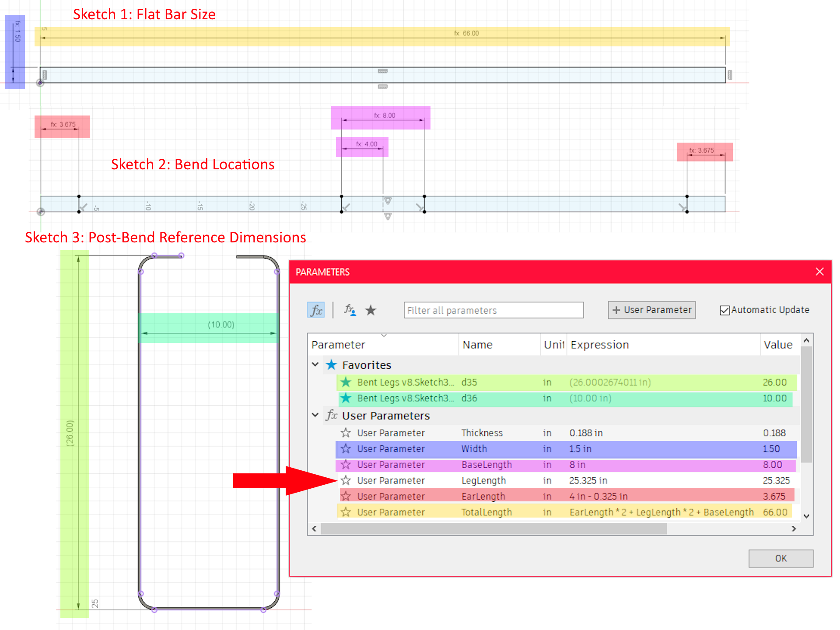
Task: Unfavorite the d36 parameter star
Action: pyautogui.click(x=346, y=398)
